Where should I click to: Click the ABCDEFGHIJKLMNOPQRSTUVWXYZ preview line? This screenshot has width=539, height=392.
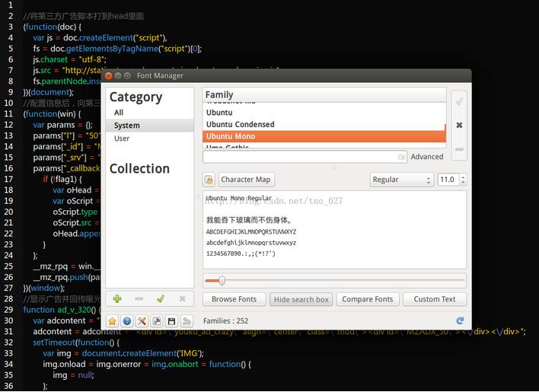(251, 232)
